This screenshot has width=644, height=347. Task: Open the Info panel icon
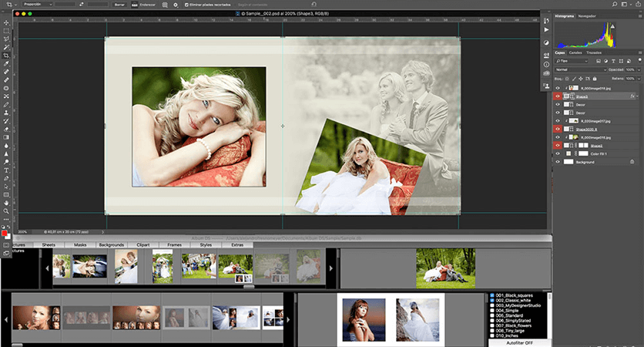(546, 65)
